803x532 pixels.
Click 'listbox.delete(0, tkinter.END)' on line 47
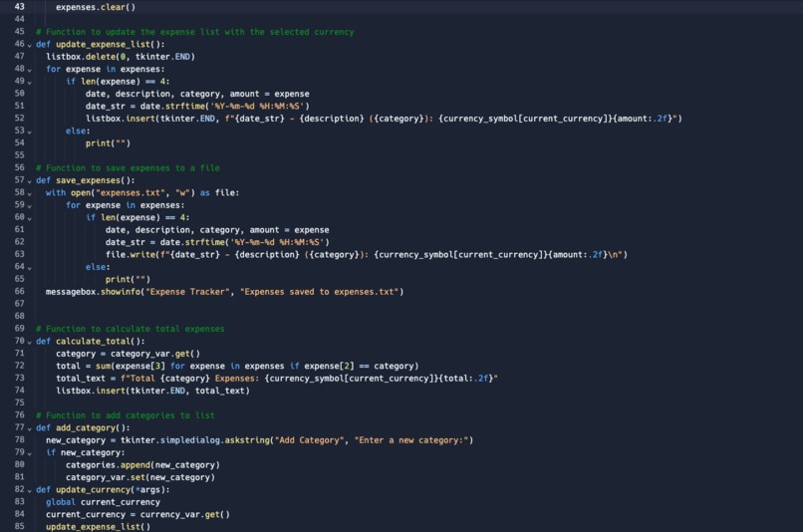pos(121,57)
